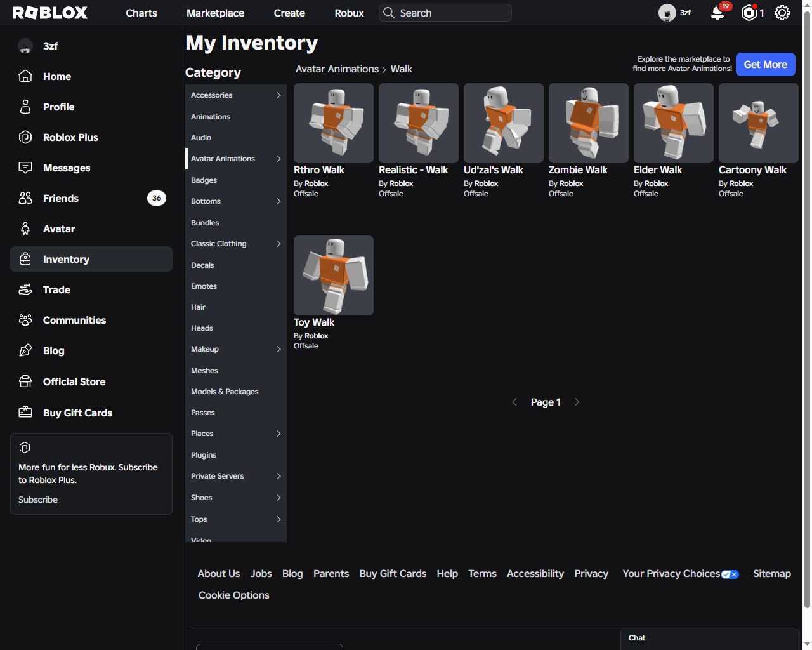Click the Messages icon in sidebar
812x650 pixels.
pos(25,168)
